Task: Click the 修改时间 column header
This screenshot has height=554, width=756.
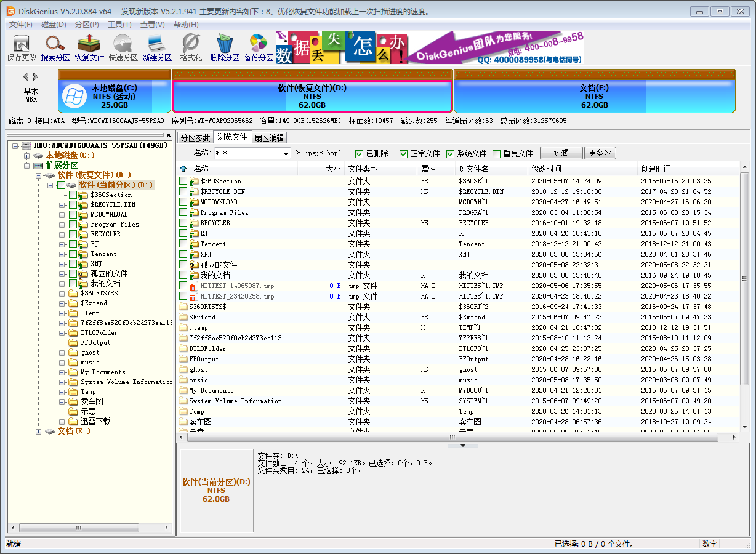Action: pyautogui.click(x=547, y=169)
